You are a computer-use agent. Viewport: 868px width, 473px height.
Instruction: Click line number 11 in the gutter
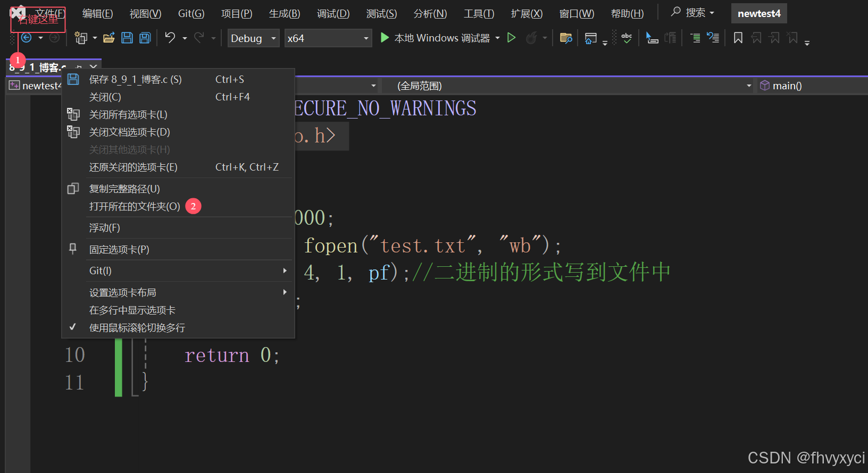(x=74, y=383)
